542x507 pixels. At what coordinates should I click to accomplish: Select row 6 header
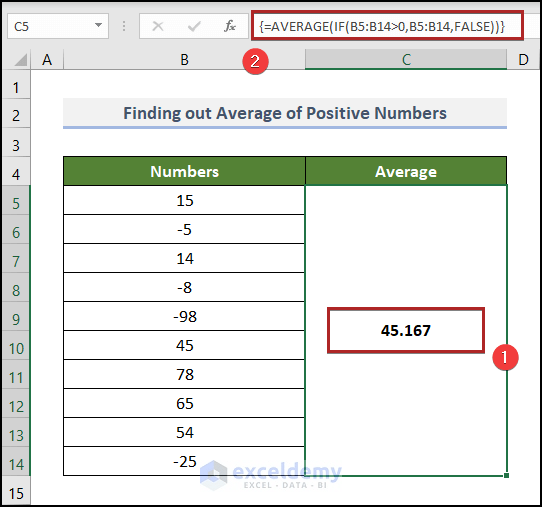click(x=16, y=229)
